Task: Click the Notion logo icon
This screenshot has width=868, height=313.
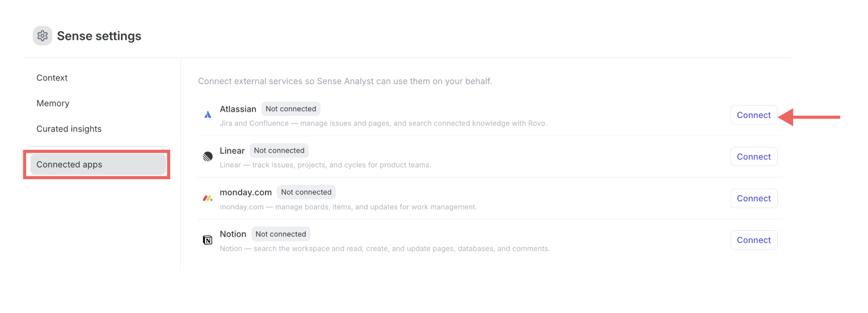Action: pyautogui.click(x=208, y=240)
